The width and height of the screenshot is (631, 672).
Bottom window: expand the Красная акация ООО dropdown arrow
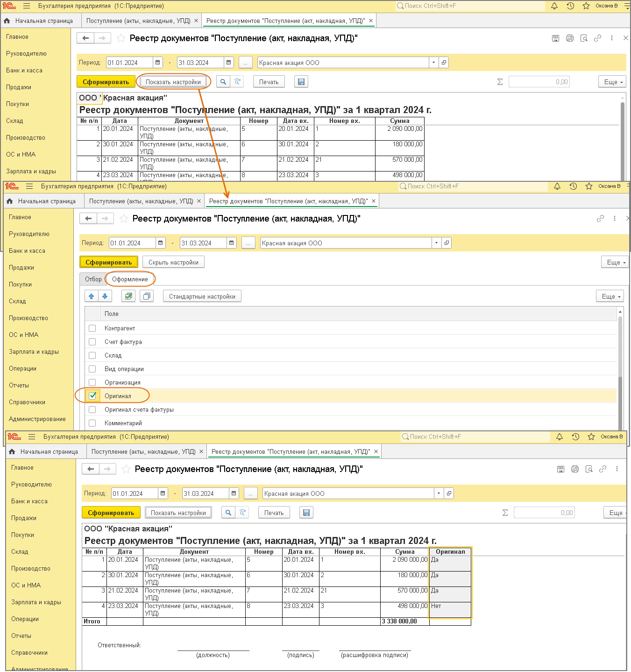pyautogui.click(x=439, y=493)
